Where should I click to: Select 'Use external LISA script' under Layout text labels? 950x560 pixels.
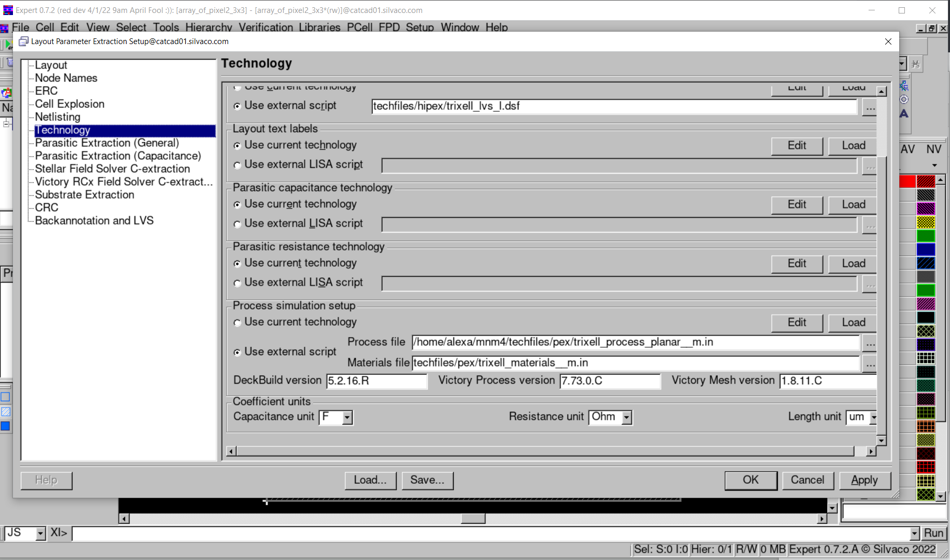tap(237, 165)
